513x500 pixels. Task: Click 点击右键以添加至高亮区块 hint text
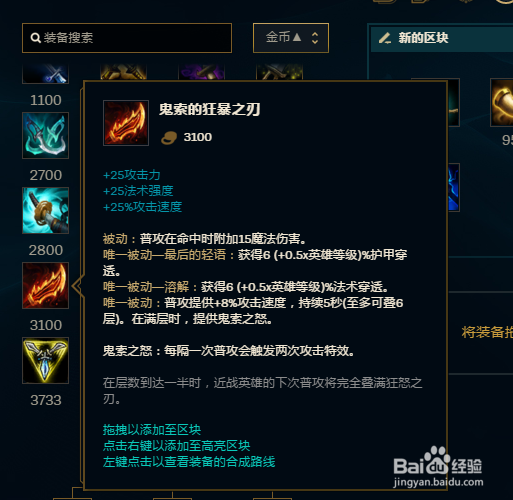coord(176,446)
